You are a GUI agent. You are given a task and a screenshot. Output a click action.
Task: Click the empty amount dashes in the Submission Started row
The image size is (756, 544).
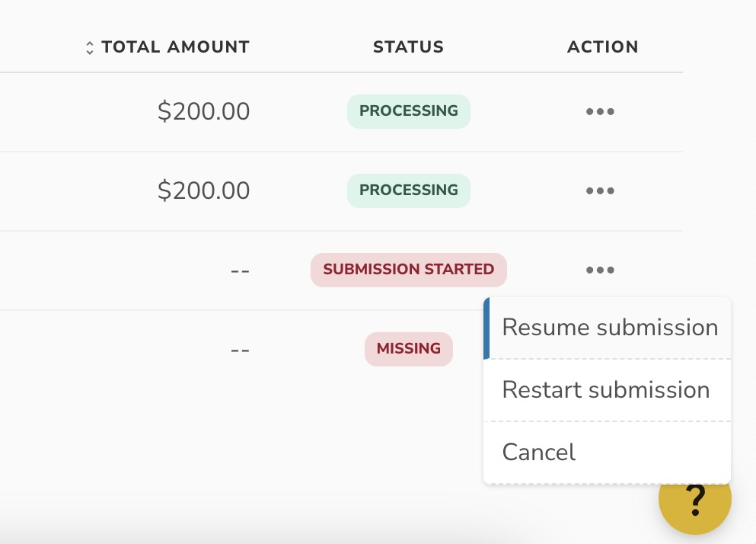(x=240, y=270)
